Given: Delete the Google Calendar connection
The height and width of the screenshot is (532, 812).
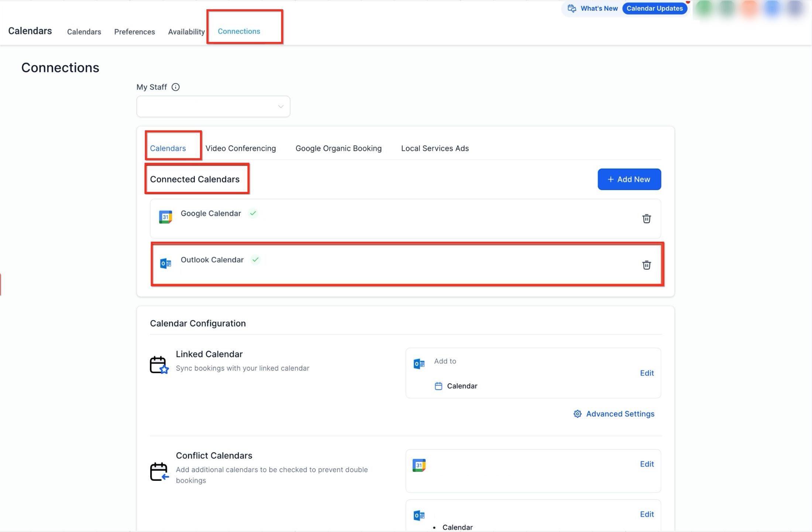Looking at the screenshot, I should point(646,219).
